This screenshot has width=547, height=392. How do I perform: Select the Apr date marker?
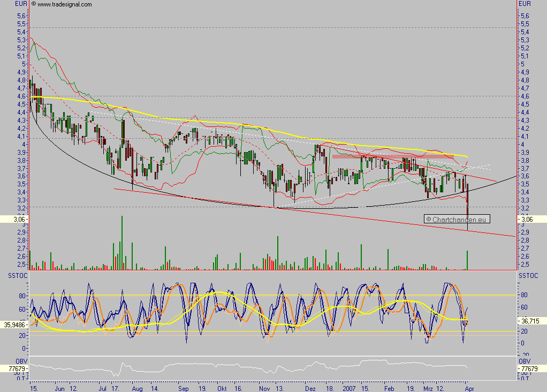468,387
